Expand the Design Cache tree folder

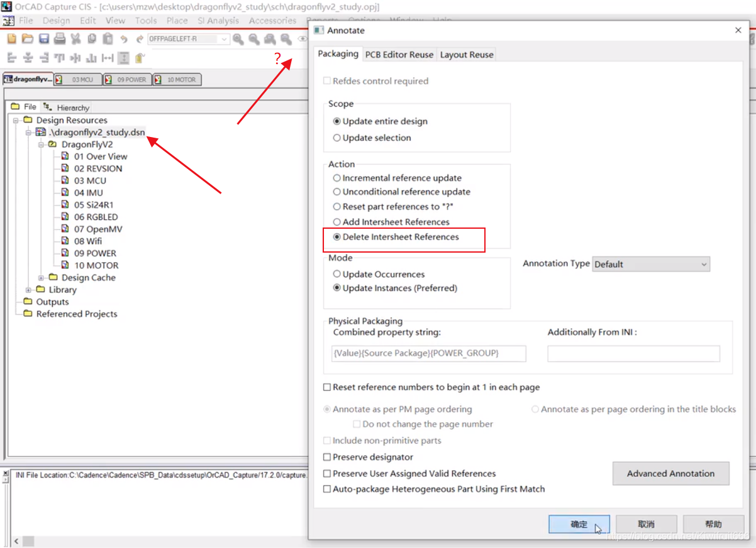pos(42,278)
